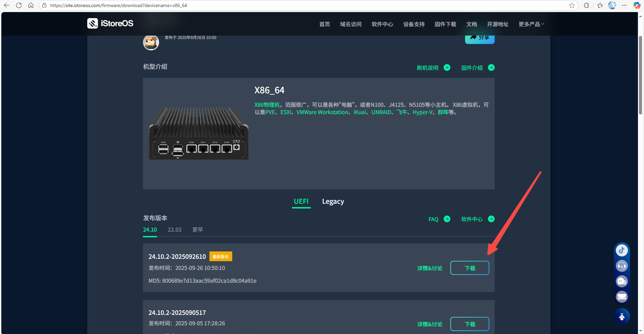Click the page vertical scrollbar thumb
This screenshot has width=644, height=334.
click(641, 75)
